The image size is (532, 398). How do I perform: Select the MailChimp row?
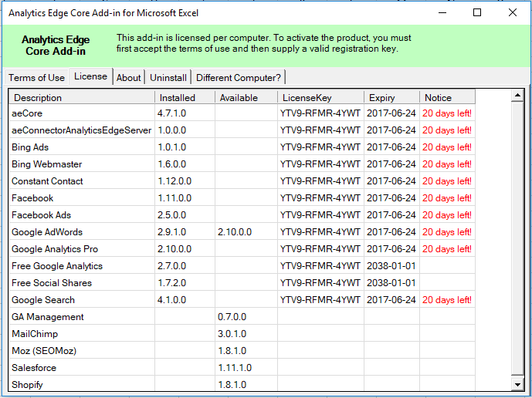click(x=242, y=333)
